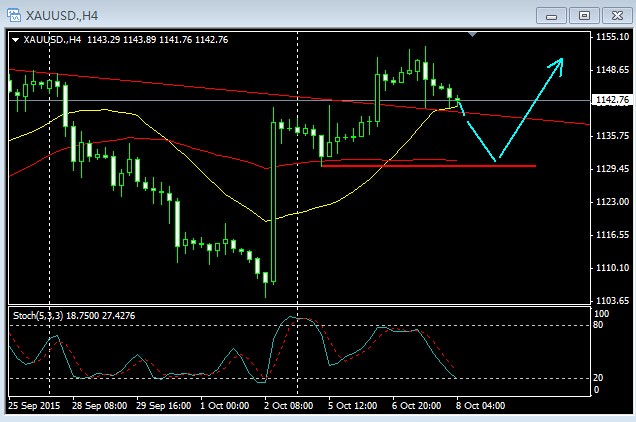Click the small triangle before XAUUSD.,H4 label
Image resolution: width=636 pixels, height=422 pixels.
tap(16, 40)
